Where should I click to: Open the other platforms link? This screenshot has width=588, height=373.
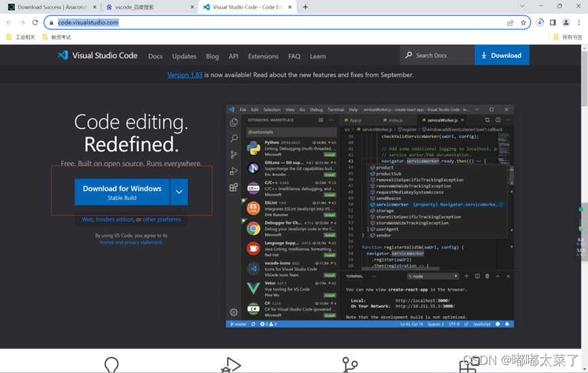pyautogui.click(x=162, y=219)
